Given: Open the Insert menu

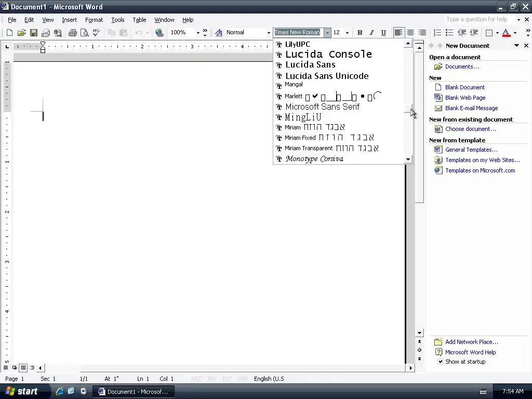Looking at the screenshot, I should click(69, 20).
